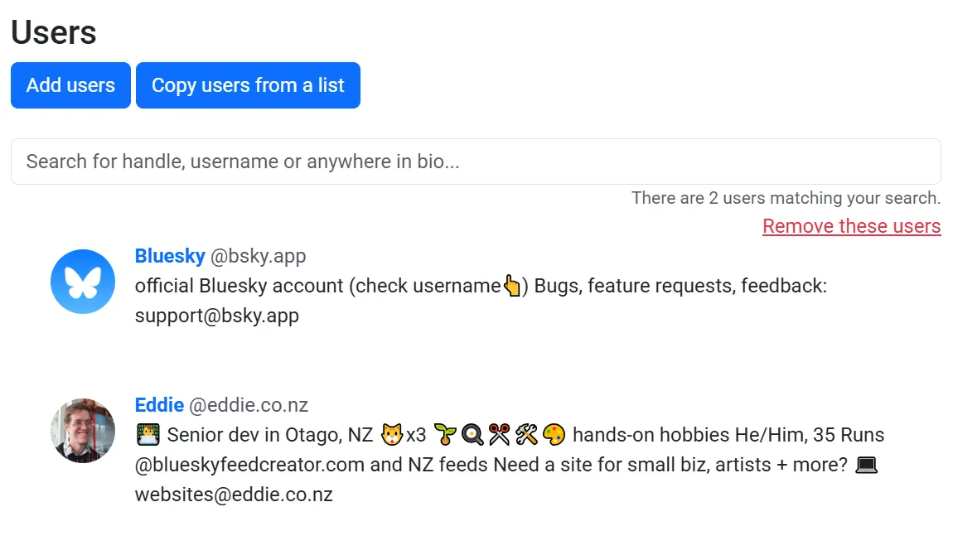This screenshot has width=953, height=560.
Task: Click the Bluesky butterfly avatar icon
Action: [83, 282]
